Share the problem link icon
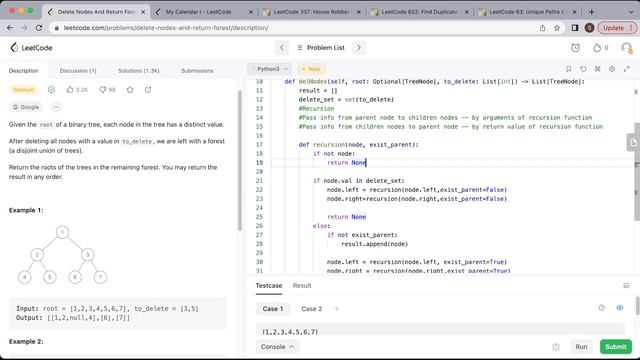Viewport: 640px width, 360px height. [148, 90]
